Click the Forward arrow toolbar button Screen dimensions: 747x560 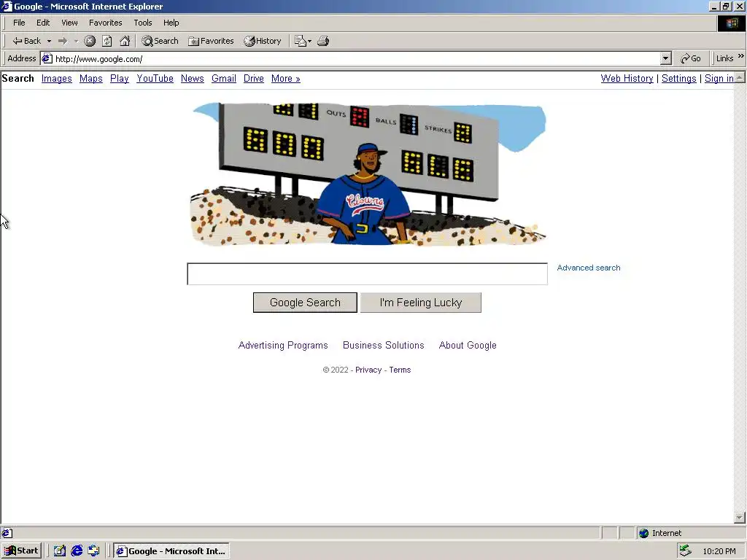point(63,41)
